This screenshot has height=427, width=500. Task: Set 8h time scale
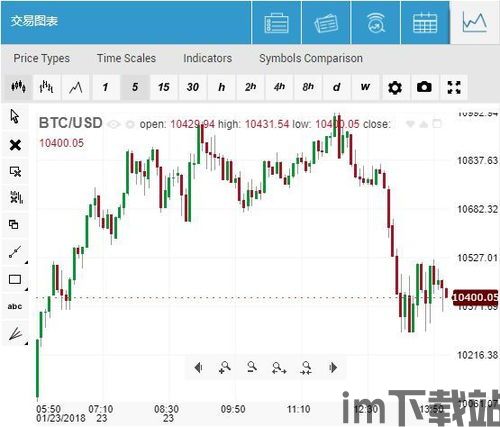coord(308,87)
